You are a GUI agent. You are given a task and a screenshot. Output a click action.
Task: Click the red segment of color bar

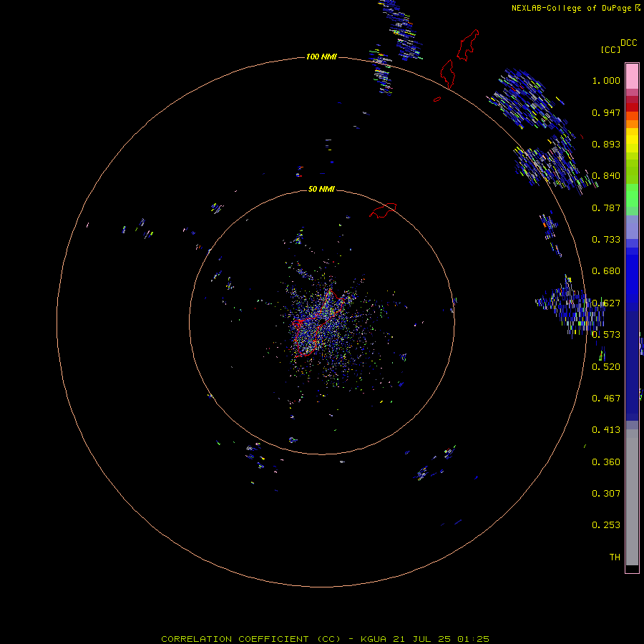[x=632, y=107]
